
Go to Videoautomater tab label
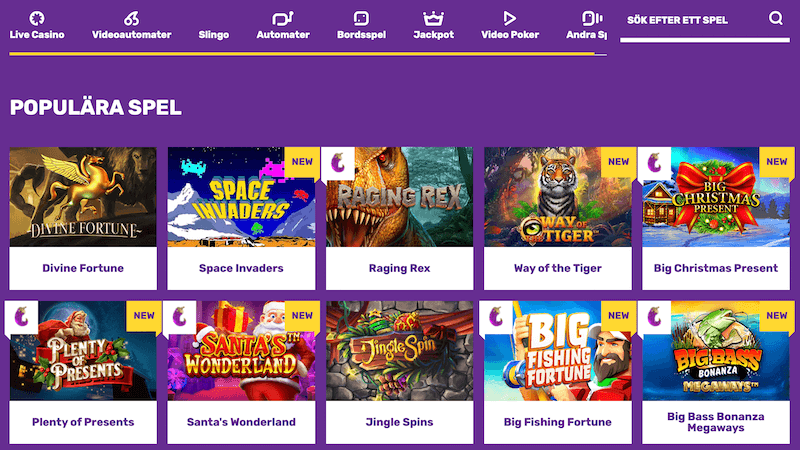(131, 35)
